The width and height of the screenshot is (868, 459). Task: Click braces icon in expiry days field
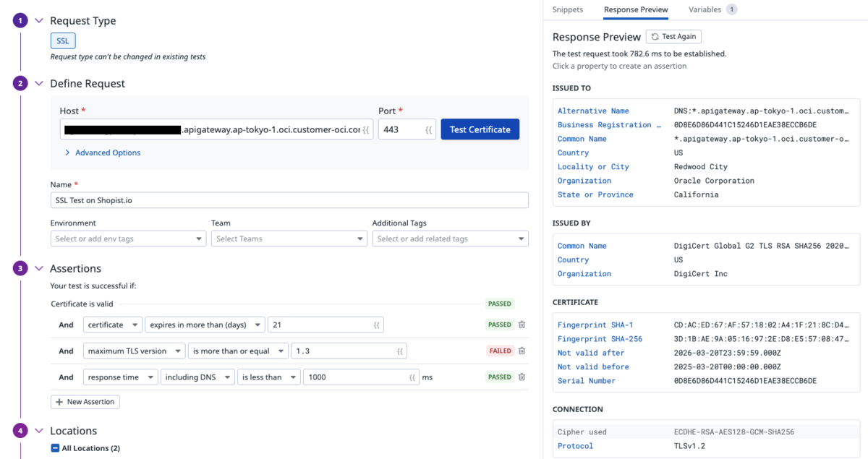point(376,325)
